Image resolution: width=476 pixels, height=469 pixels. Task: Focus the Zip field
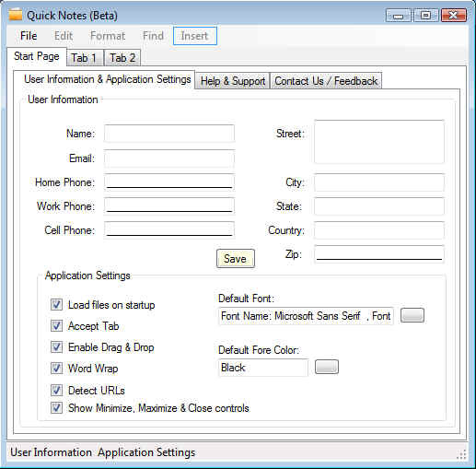tap(379, 254)
